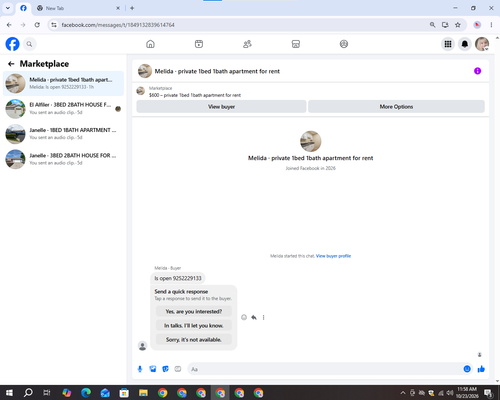Show hidden system tray icons
This screenshot has width=500, height=400.
(x=403, y=393)
